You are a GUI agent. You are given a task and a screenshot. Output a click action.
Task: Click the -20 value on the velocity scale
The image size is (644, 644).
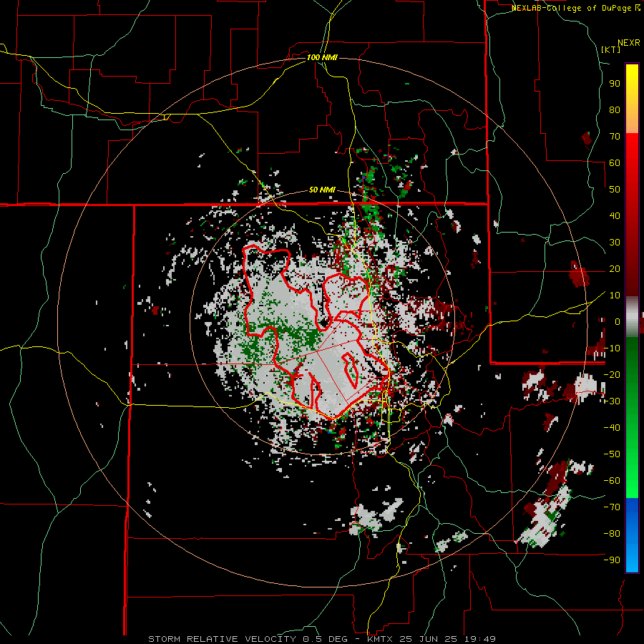pyautogui.click(x=612, y=374)
